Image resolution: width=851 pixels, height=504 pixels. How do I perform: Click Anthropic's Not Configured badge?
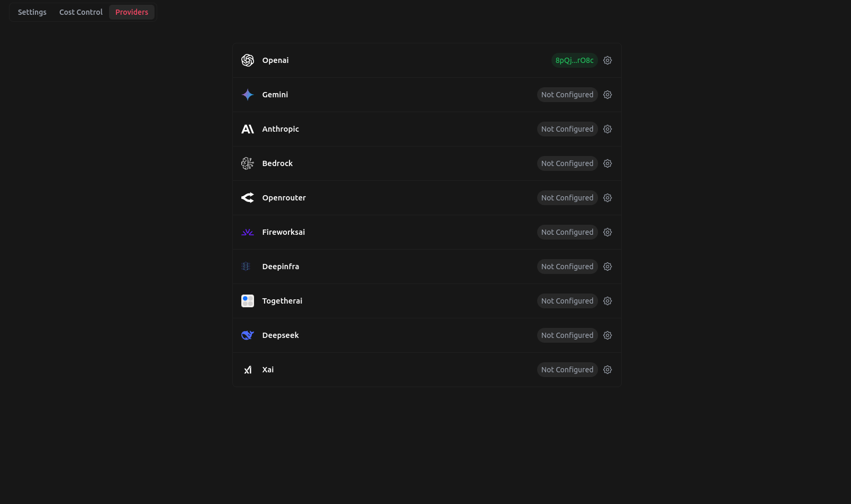pyautogui.click(x=567, y=129)
